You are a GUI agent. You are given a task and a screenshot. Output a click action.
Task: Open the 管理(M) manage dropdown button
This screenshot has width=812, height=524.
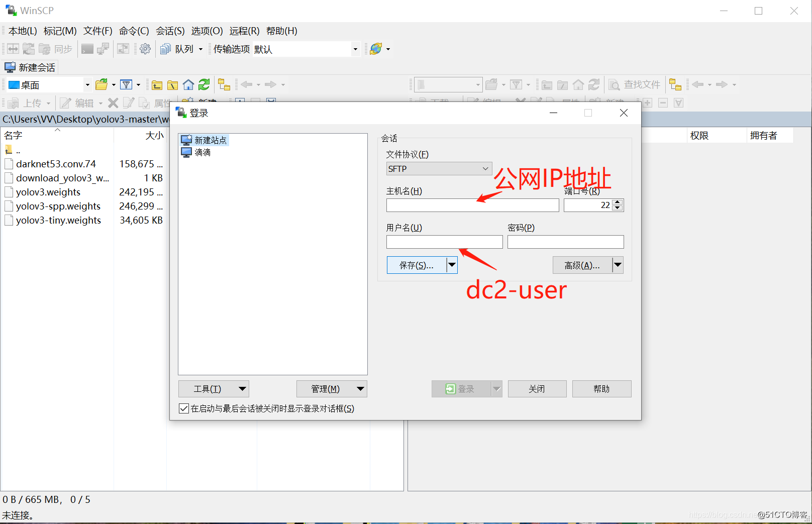pyautogui.click(x=332, y=389)
